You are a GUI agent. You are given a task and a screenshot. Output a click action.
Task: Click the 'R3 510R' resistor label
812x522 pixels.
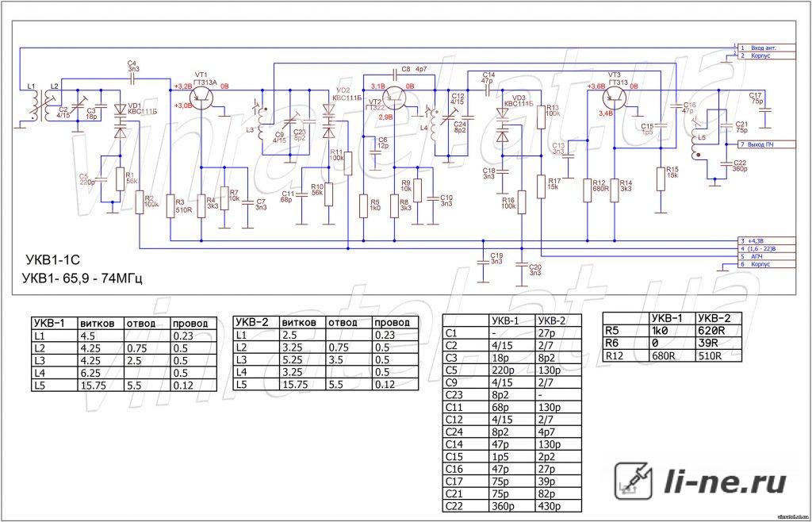click(x=183, y=206)
